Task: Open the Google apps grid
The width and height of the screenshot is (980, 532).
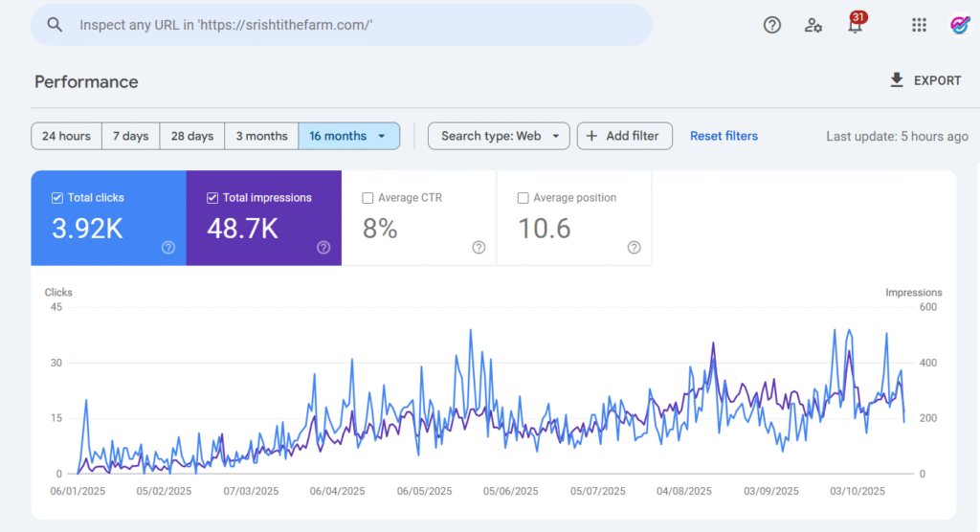Action: (x=919, y=25)
